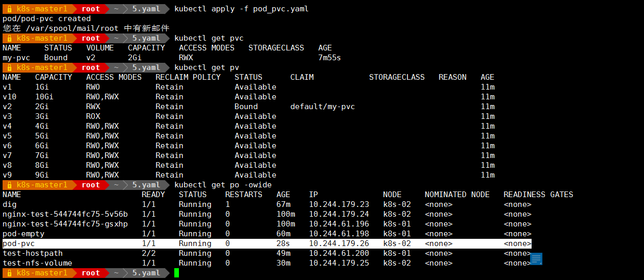Click '5.yaml' directory segment on the last prompt
The height and width of the screenshot is (280, 644).
(146, 273)
